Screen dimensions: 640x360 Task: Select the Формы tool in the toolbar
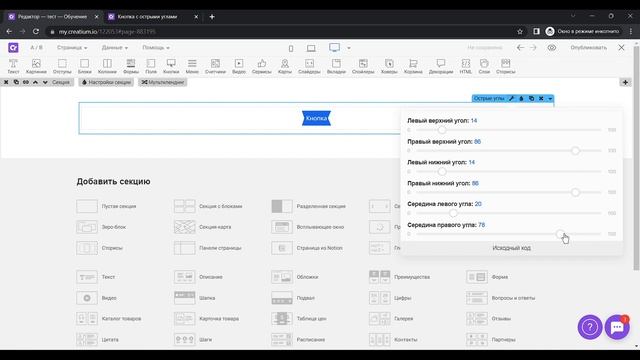131,66
